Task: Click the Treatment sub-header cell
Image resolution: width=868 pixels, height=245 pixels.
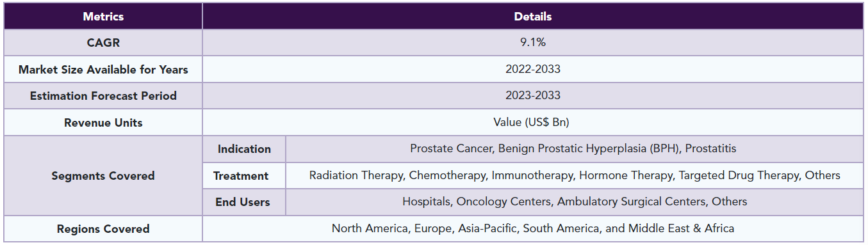Action: (x=244, y=175)
